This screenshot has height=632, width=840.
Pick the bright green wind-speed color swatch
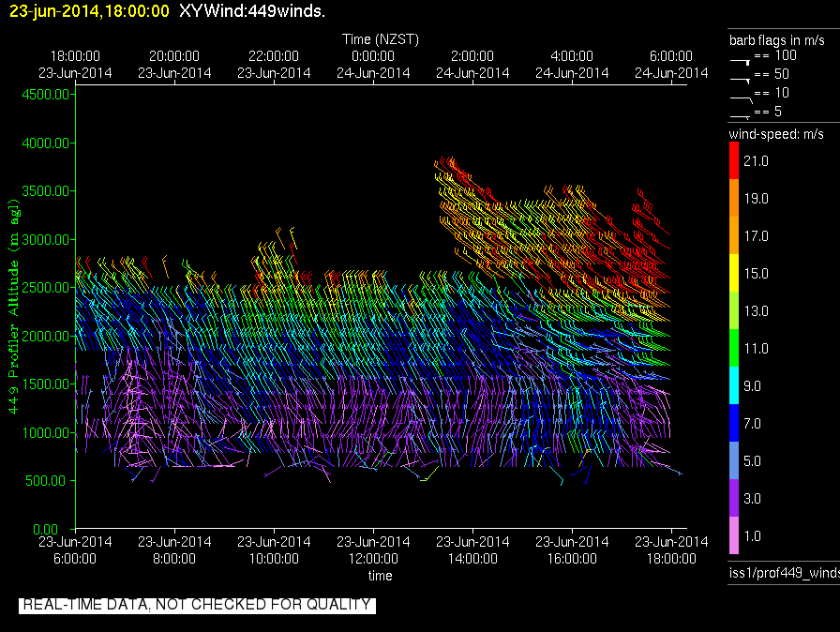(735, 349)
